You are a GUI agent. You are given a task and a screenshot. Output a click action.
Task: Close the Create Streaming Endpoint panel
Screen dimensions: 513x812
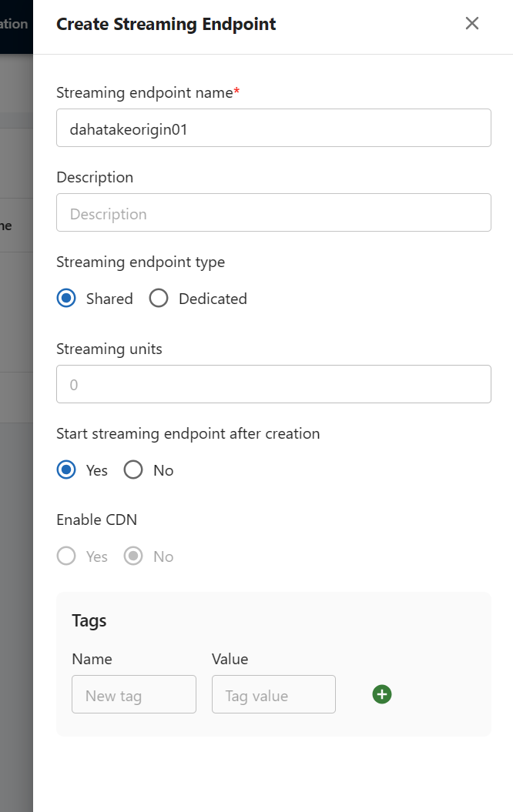pyautogui.click(x=472, y=23)
